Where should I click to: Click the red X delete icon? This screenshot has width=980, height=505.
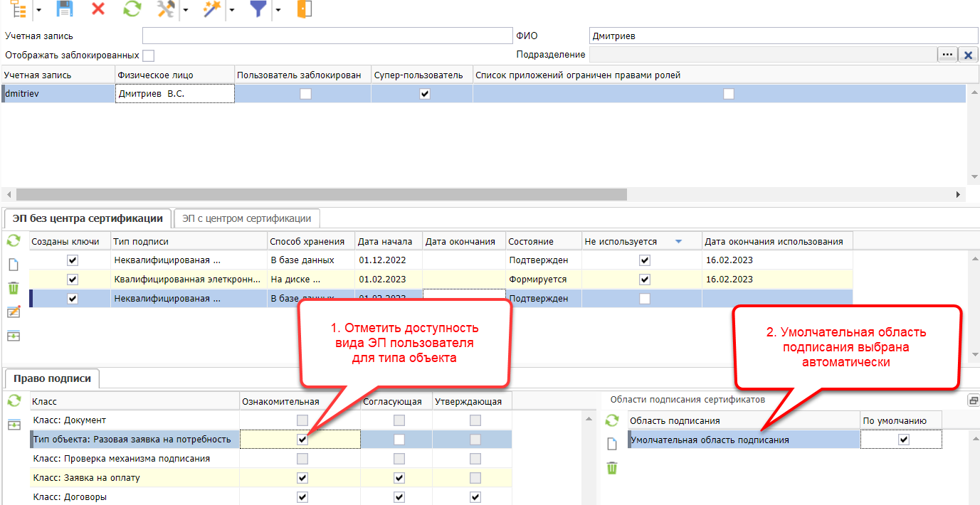(98, 9)
